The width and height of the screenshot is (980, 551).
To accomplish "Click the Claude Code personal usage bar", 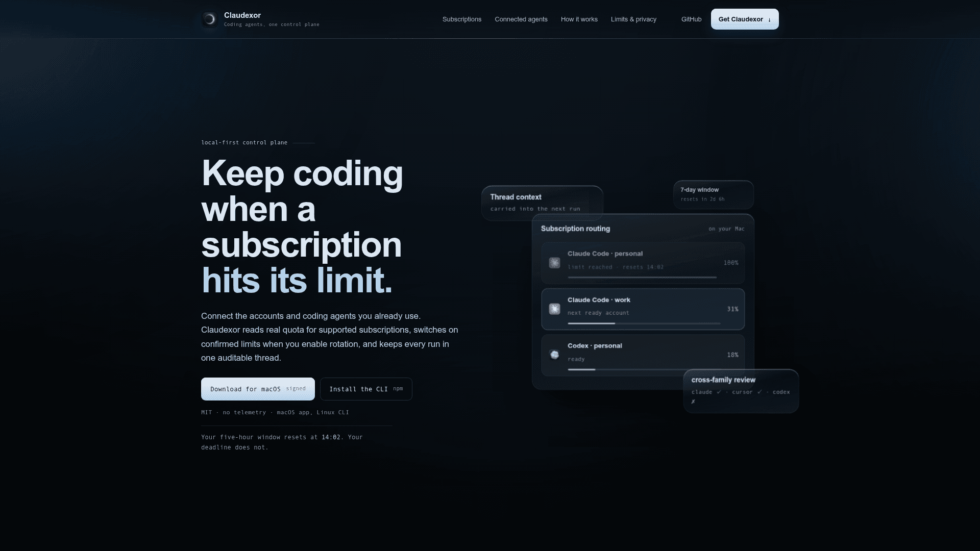I will 642,278.
